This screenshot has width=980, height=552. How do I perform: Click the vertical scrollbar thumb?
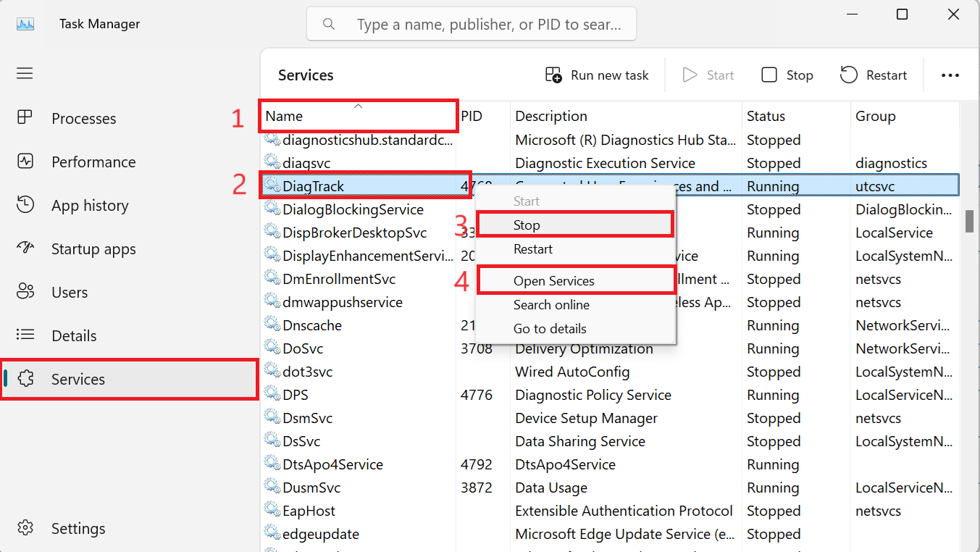coord(970,220)
